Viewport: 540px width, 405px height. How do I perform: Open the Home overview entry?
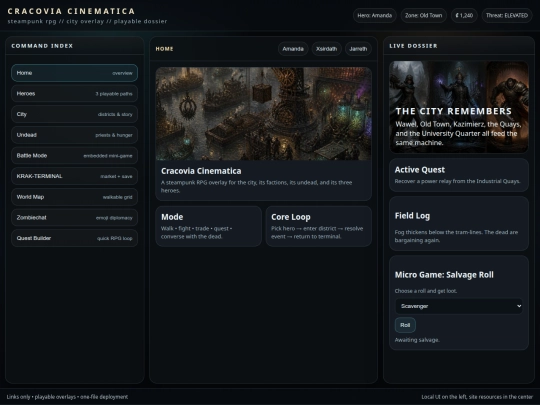74,73
